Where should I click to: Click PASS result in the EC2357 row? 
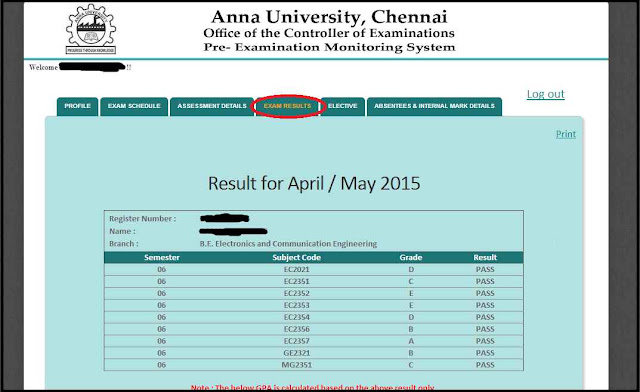485,341
